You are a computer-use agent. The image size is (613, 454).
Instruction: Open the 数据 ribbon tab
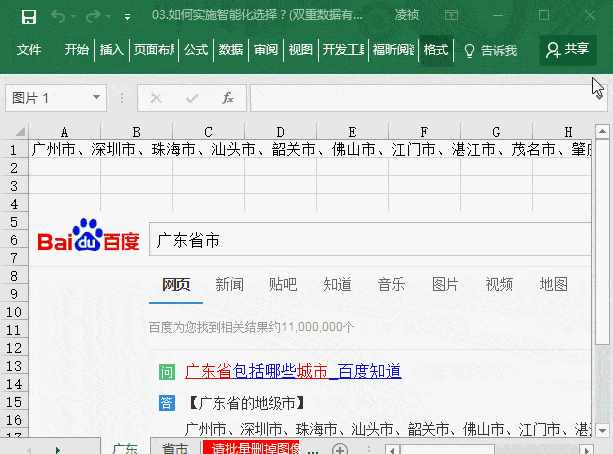231,50
